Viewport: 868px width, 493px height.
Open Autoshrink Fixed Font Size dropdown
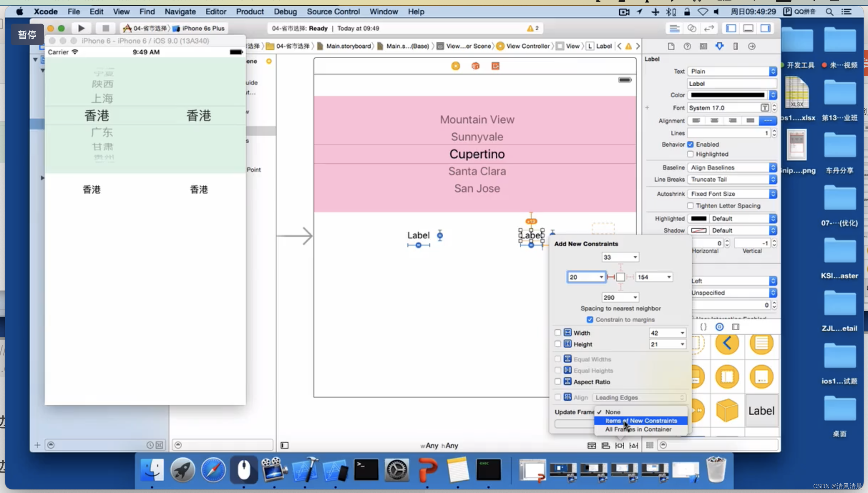click(x=732, y=194)
